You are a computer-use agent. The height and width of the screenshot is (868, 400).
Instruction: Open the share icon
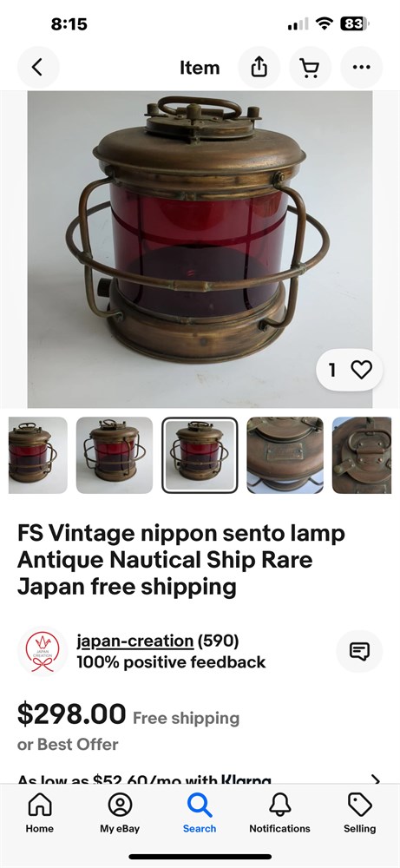pyautogui.click(x=259, y=68)
